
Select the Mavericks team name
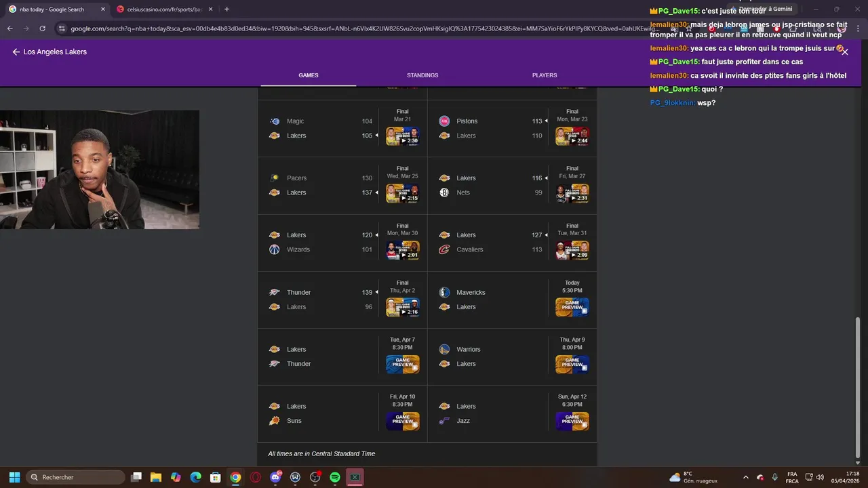pyautogui.click(x=471, y=292)
